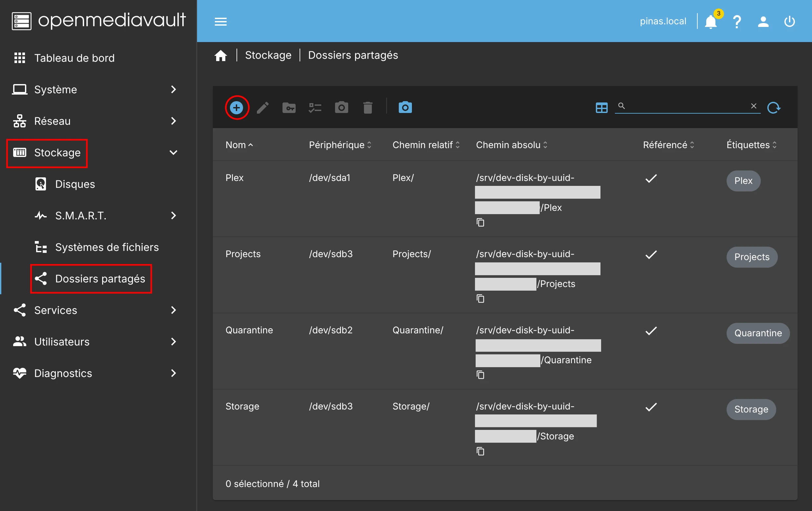Click the search magnifier icon
The image size is (812, 511).
pyautogui.click(x=621, y=106)
